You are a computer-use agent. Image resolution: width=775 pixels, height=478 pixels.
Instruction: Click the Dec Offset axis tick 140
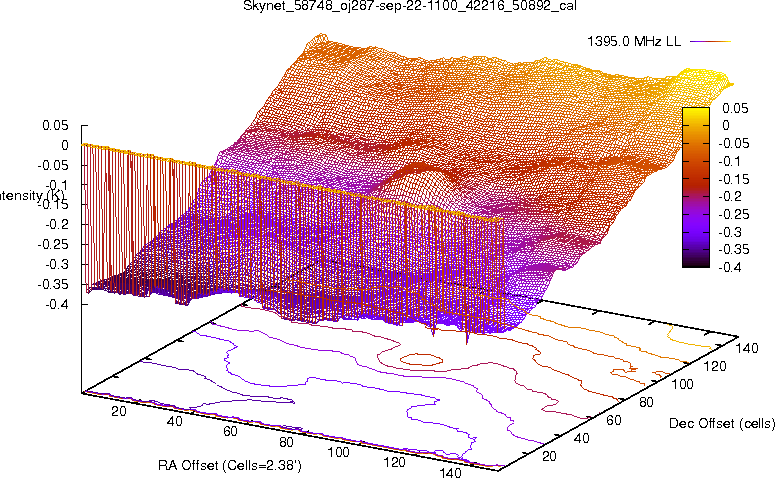click(746, 348)
